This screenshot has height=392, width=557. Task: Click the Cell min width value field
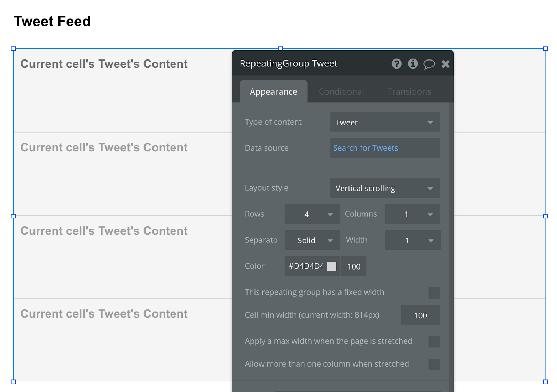click(x=421, y=315)
